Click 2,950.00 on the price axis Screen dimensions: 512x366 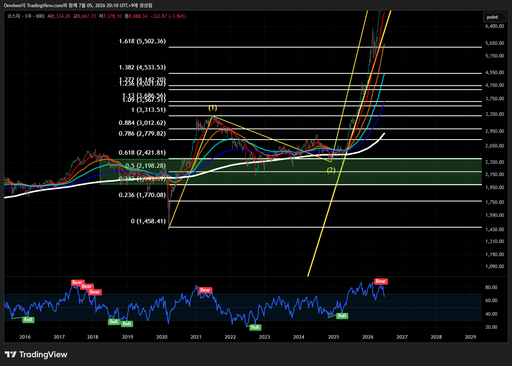coord(495,131)
